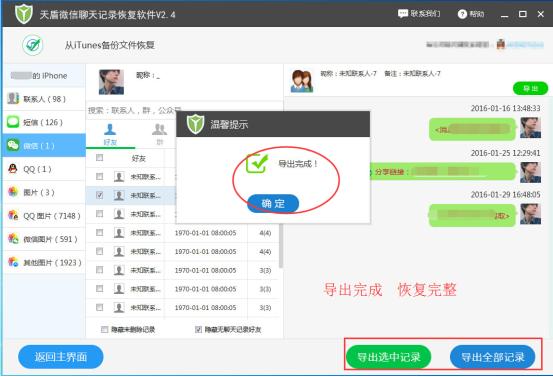Open 其他图片 (1923) category

44,262
